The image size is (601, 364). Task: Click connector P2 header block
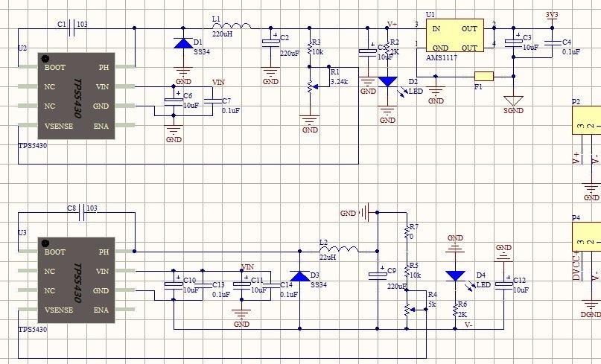click(x=586, y=120)
